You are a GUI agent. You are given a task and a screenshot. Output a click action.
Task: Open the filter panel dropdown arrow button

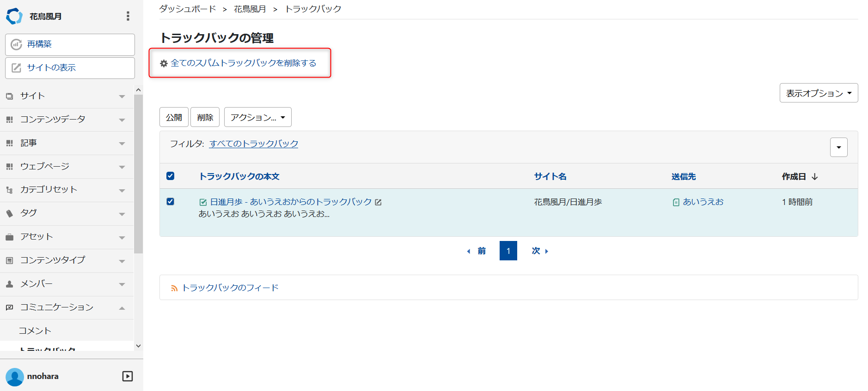838,147
